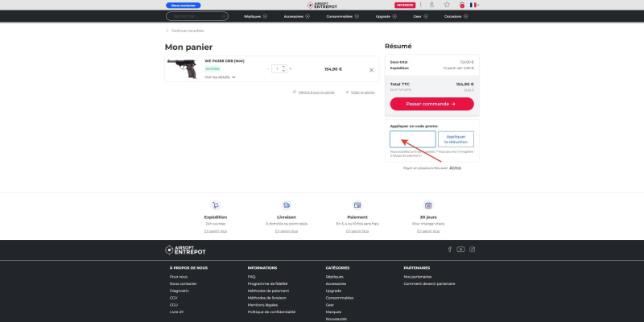Click En savoir plus under Expédition
This screenshot has width=644, height=322.
(x=215, y=231)
